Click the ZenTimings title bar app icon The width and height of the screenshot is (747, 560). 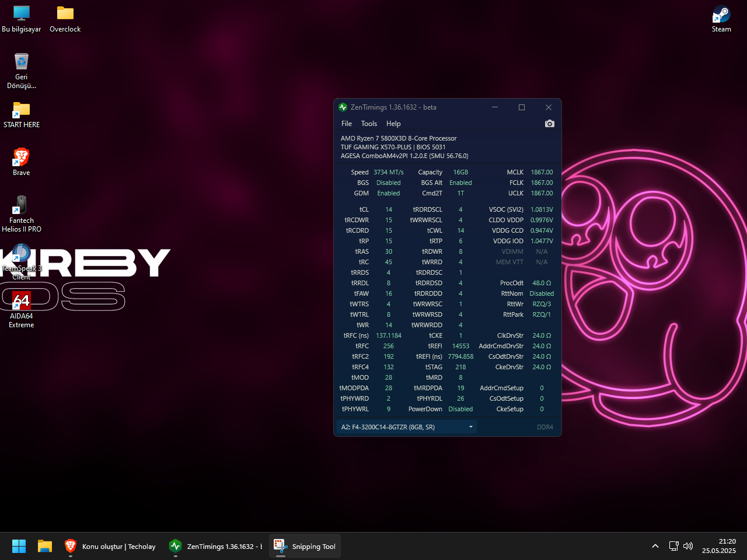coord(343,107)
